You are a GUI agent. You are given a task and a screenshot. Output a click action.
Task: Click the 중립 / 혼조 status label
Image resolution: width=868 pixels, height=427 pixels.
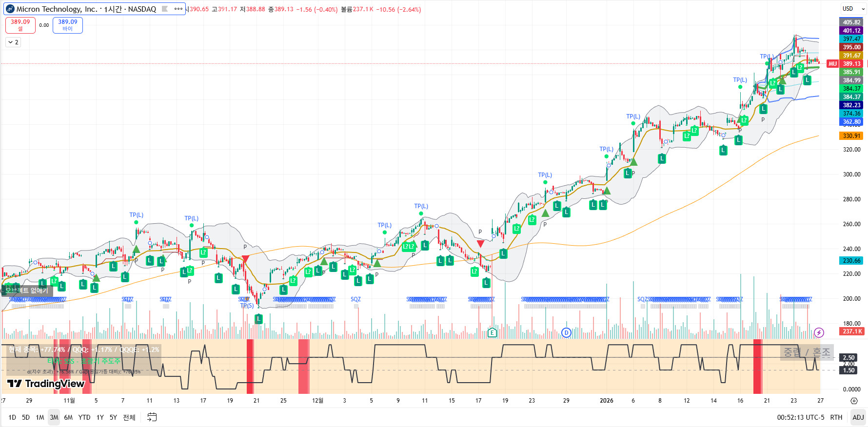807,352
